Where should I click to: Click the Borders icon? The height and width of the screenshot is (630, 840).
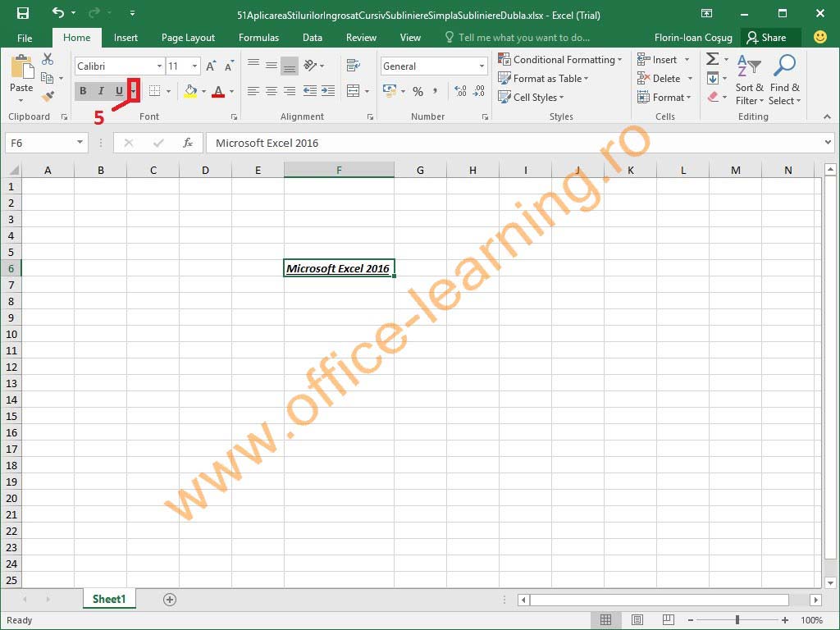pyautogui.click(x=155, y=91)
